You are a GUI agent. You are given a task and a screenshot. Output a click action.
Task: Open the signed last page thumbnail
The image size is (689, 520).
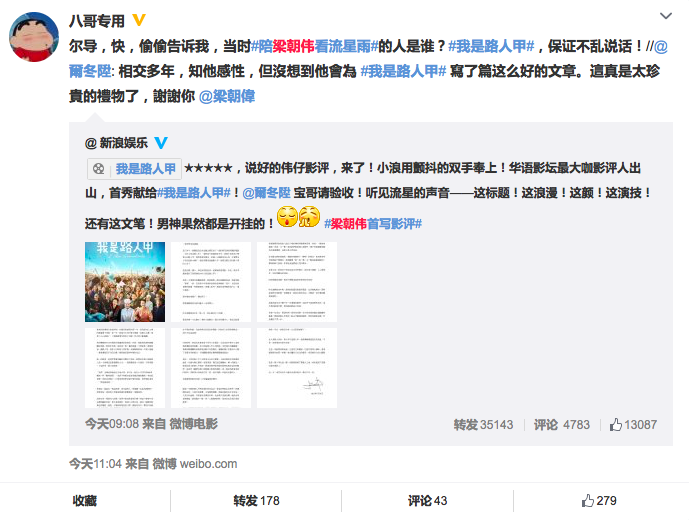tap(297, 368)
